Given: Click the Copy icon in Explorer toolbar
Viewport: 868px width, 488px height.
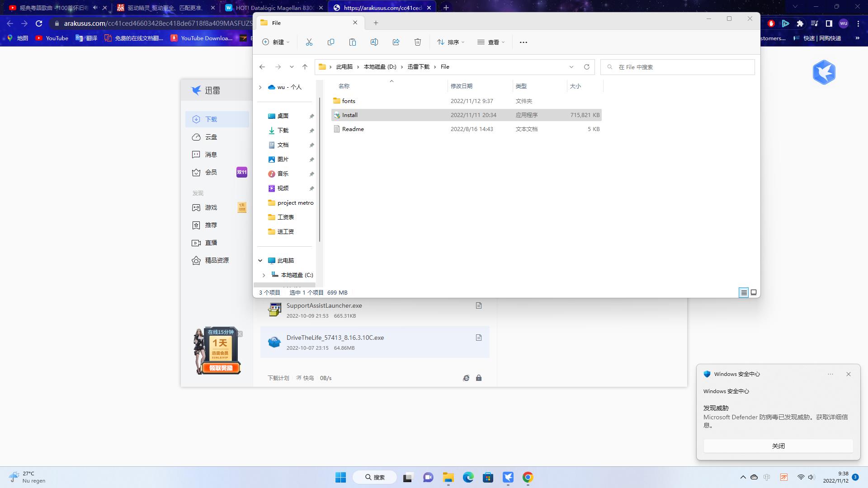Looking at the screenshot, I should coord(331,42).
